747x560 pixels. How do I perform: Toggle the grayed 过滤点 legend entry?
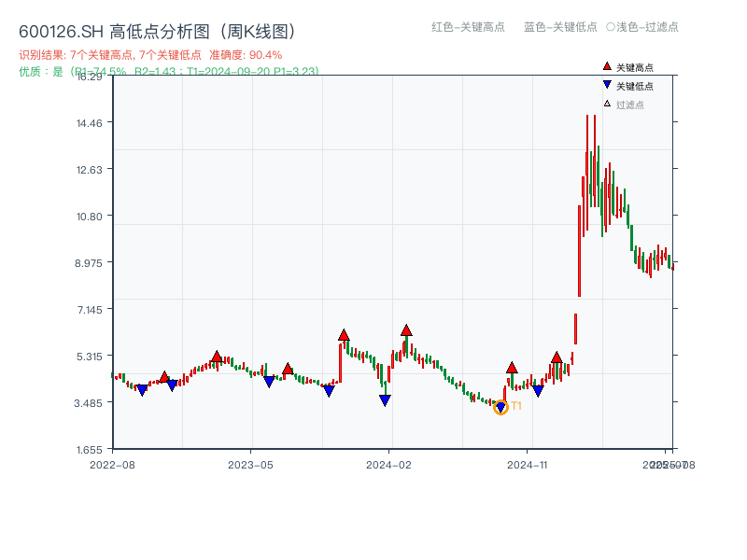(x=630, y=103)
